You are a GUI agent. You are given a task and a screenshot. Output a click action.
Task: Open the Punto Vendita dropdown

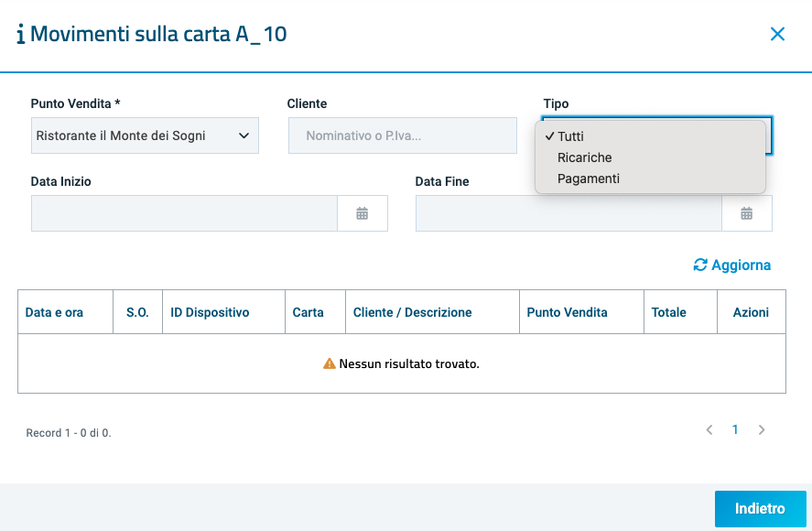tap(145, 135)
